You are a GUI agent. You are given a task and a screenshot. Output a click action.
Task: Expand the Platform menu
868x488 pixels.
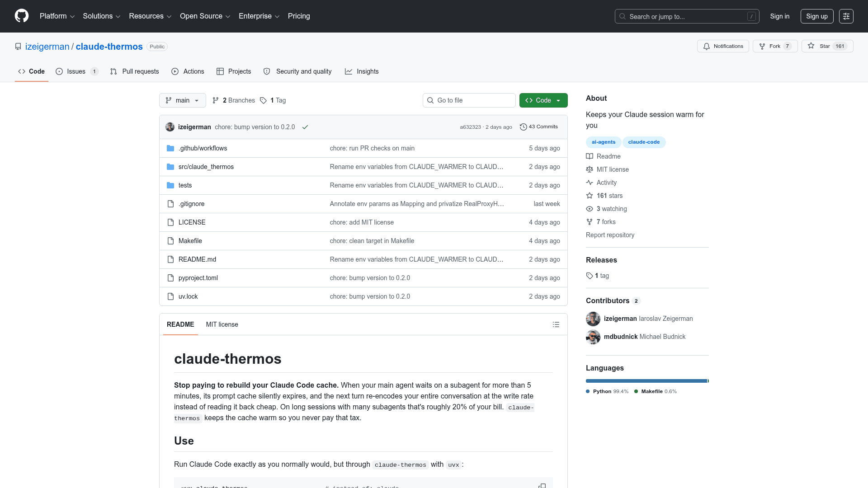57,16
